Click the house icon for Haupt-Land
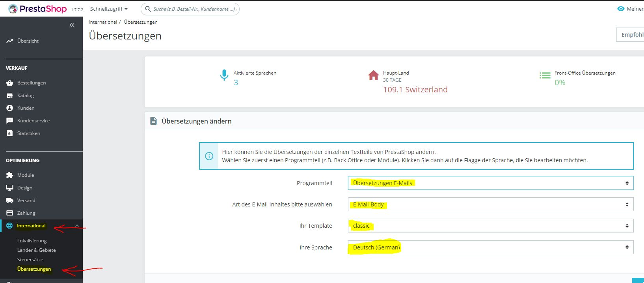The width and height of the screenshot is (644, 283). [373, 75]
